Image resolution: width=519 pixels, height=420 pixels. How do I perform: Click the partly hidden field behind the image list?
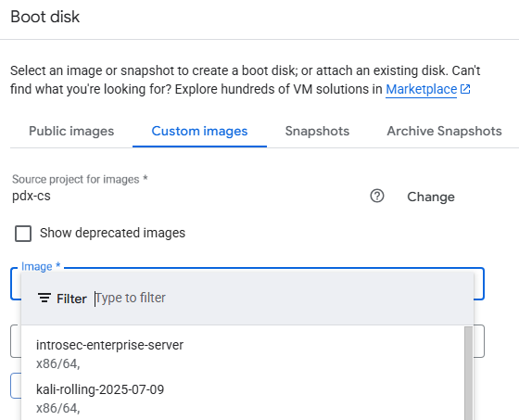click(x=479, y=341)
